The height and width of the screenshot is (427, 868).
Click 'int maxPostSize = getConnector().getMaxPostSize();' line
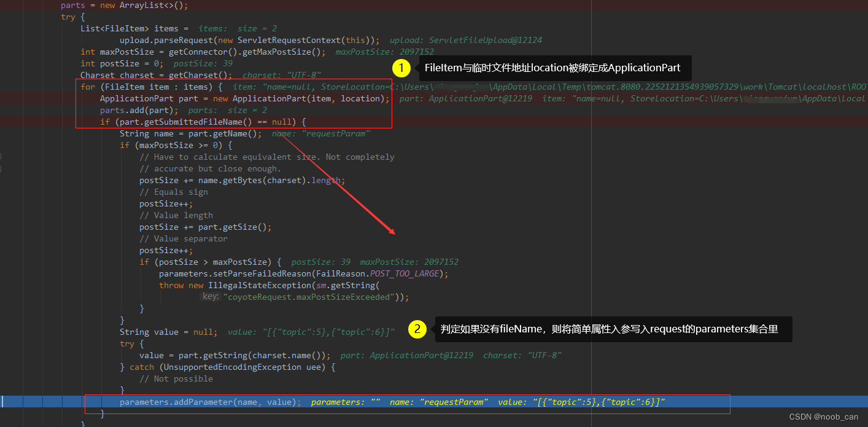point(203,52)
